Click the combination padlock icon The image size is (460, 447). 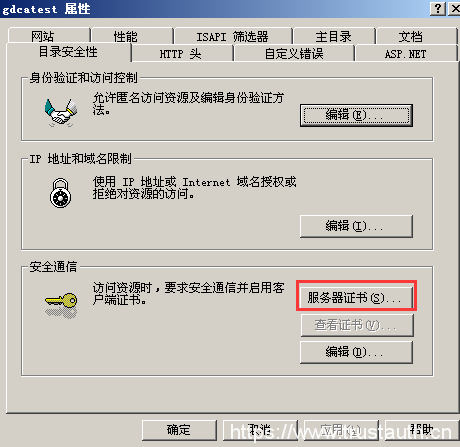point(61,193)
